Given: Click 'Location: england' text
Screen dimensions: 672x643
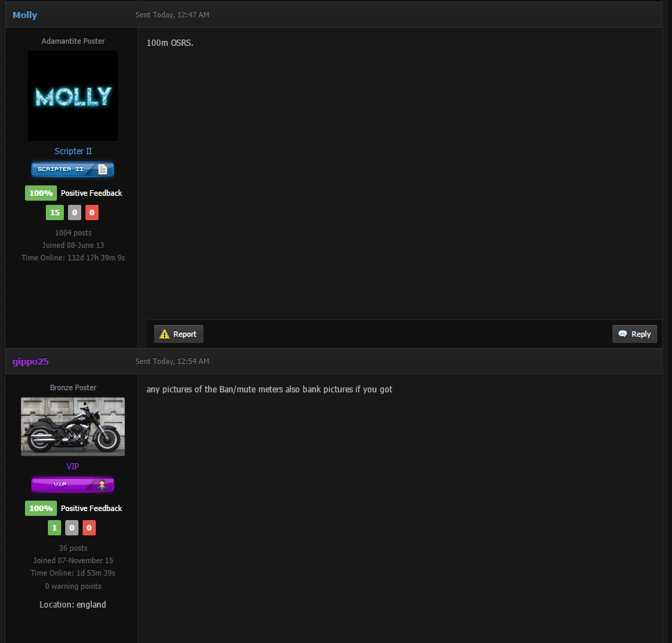Looking at the screenshot, I should pos(73,605).
